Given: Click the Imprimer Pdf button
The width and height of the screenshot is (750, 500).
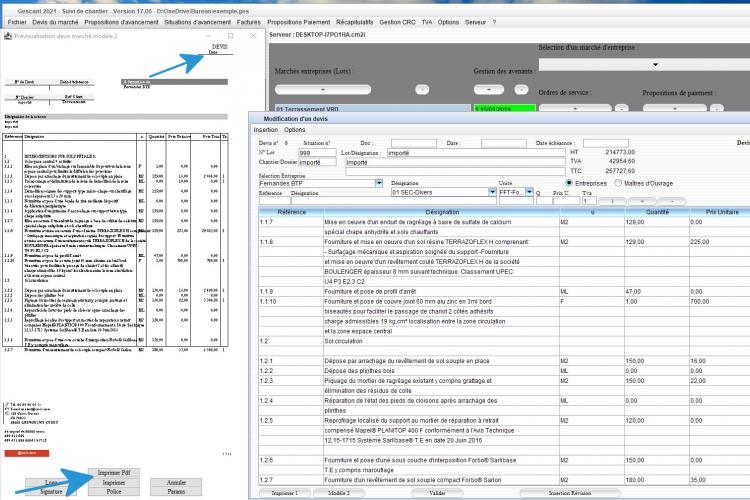Looking at the screenshot, I should tap(114, 473).
